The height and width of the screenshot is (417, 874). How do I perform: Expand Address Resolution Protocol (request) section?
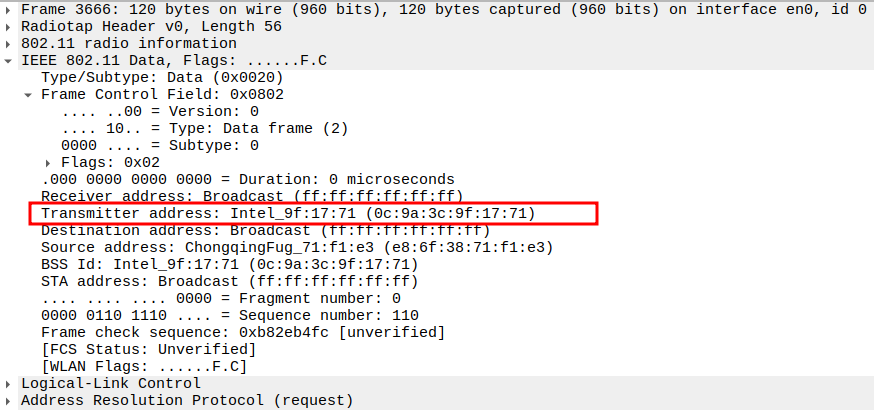(9, 400)
